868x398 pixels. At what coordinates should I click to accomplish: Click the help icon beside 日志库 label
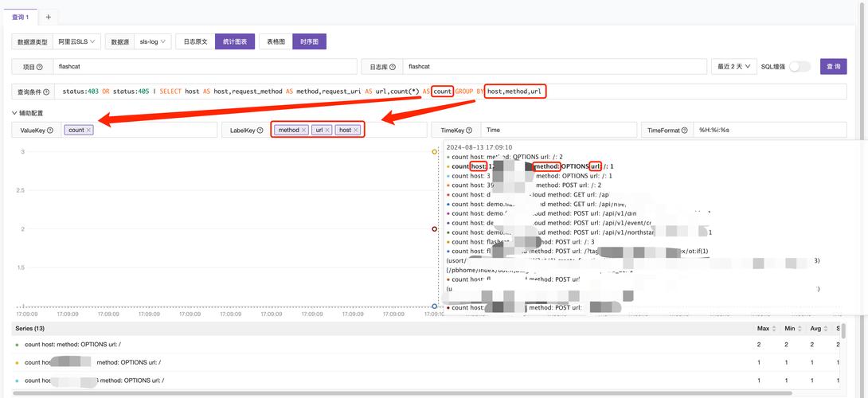point(393,68)
